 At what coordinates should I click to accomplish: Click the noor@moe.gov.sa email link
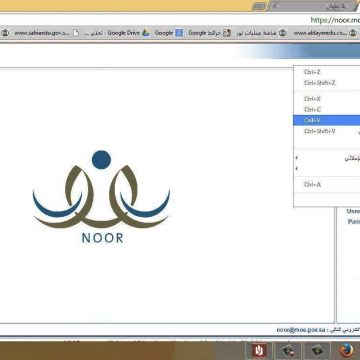coord(301,330)
